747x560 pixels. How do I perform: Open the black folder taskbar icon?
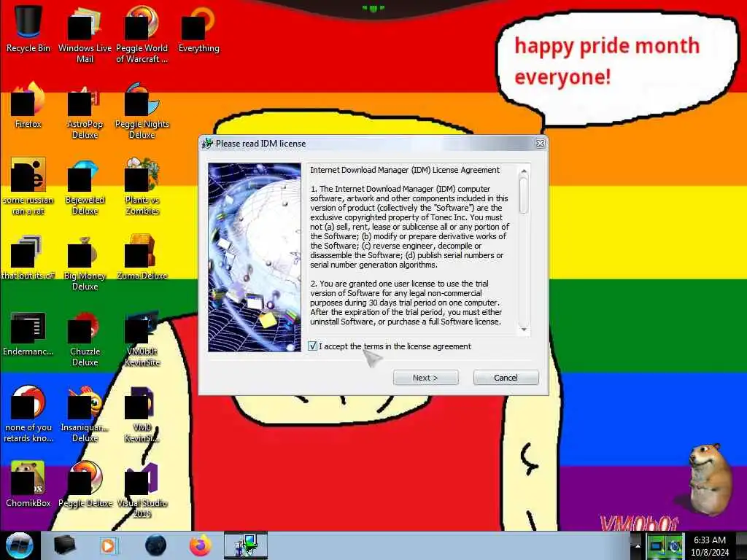pyautogui.click(x=65, y=545)
